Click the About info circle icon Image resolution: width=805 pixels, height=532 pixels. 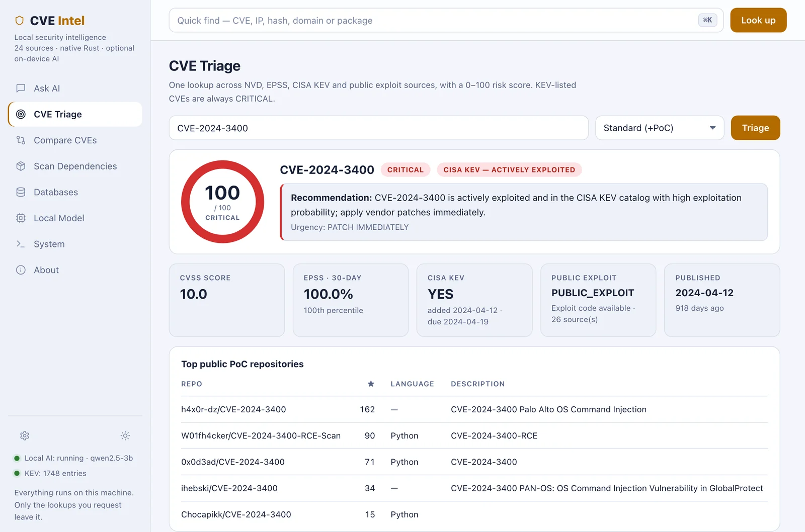21,270
